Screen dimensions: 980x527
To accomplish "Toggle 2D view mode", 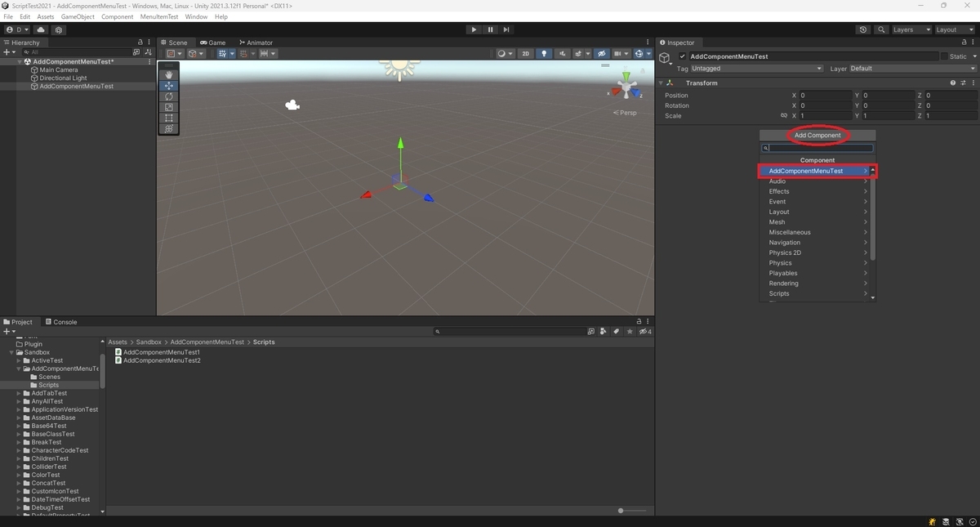I will [x=526, y=54].
